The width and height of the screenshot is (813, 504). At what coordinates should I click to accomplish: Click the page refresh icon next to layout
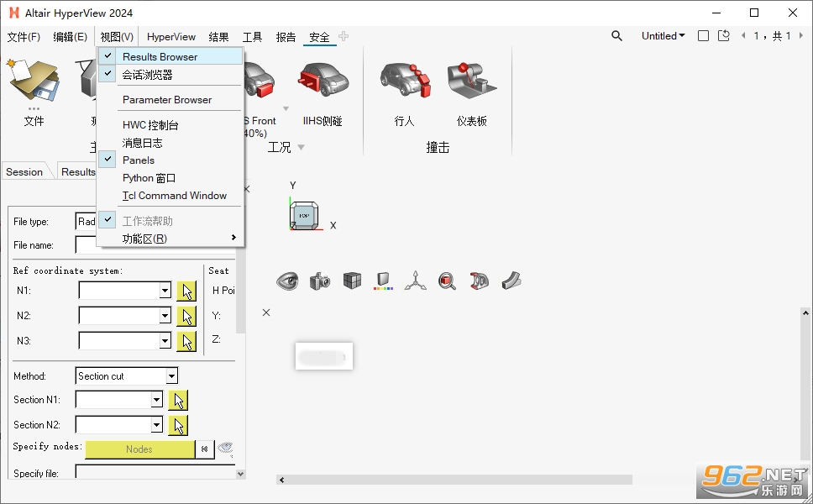[x=724, y=36]
